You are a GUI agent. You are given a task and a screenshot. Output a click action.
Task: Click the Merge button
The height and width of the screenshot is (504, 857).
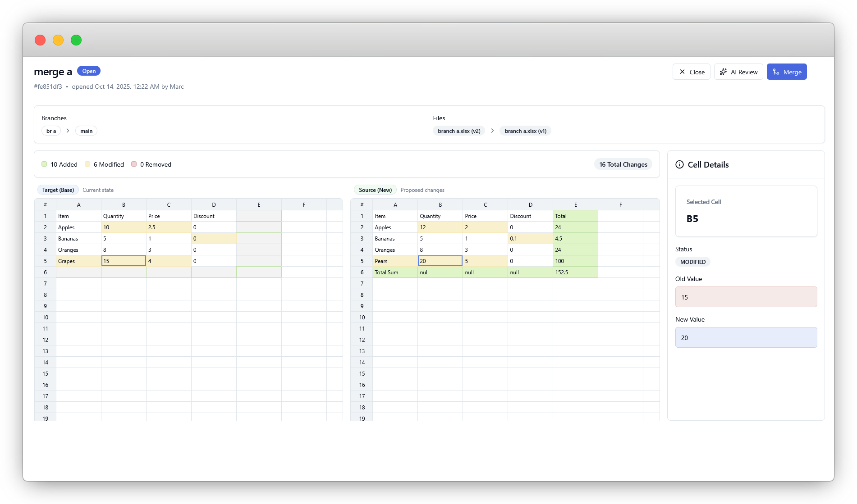click(x=787, y=72)
